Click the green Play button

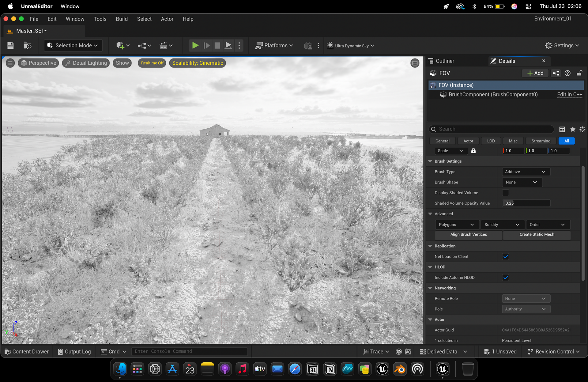click(x=195, y=46)
